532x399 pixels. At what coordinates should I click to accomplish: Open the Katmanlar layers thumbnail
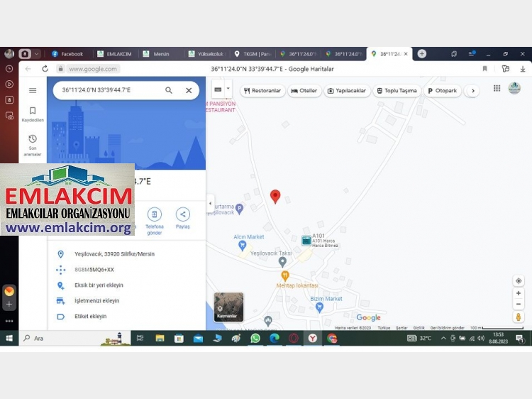228,307
